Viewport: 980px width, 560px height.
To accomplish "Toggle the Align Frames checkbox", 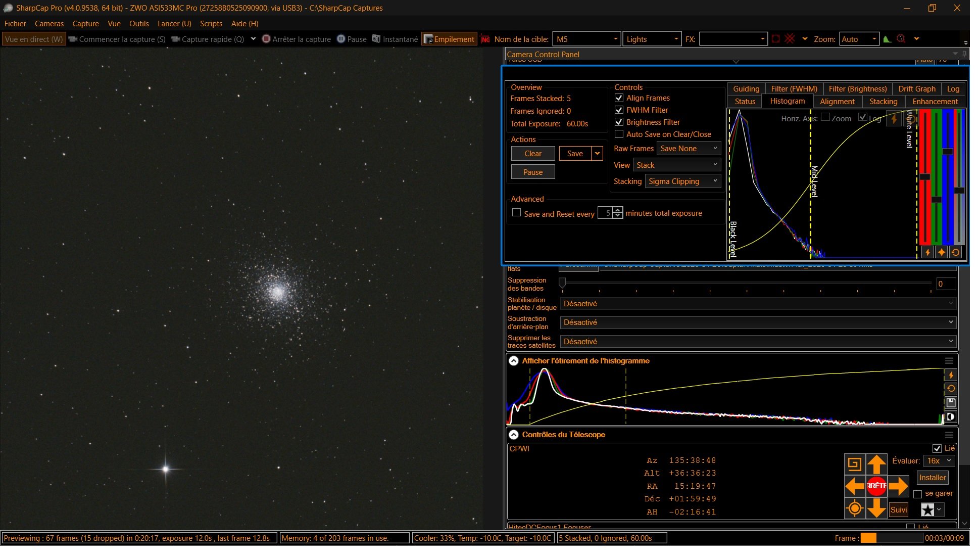I will [619, 98].
